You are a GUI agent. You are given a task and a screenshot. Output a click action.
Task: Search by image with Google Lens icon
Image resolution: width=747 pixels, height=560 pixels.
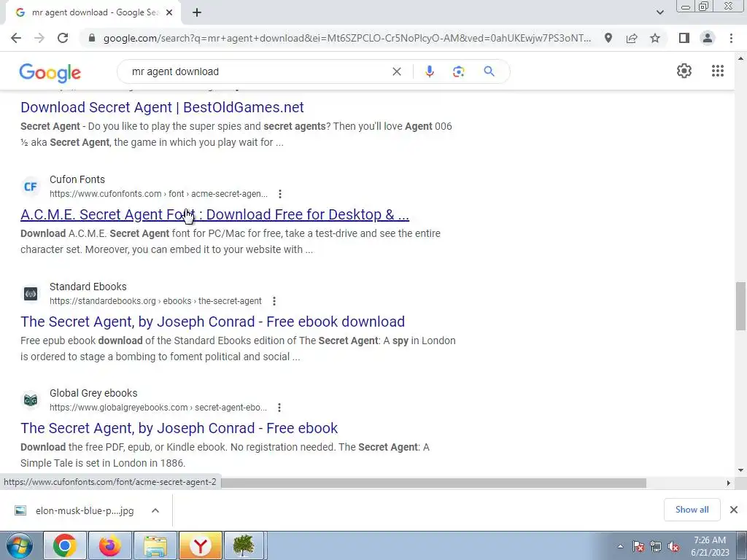(x=458, y=71)
